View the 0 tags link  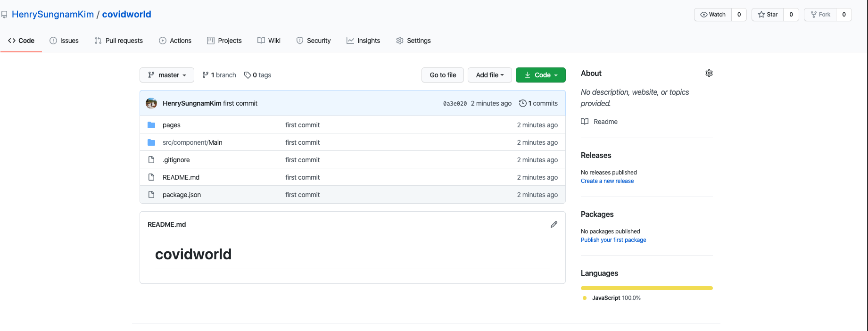257,75
